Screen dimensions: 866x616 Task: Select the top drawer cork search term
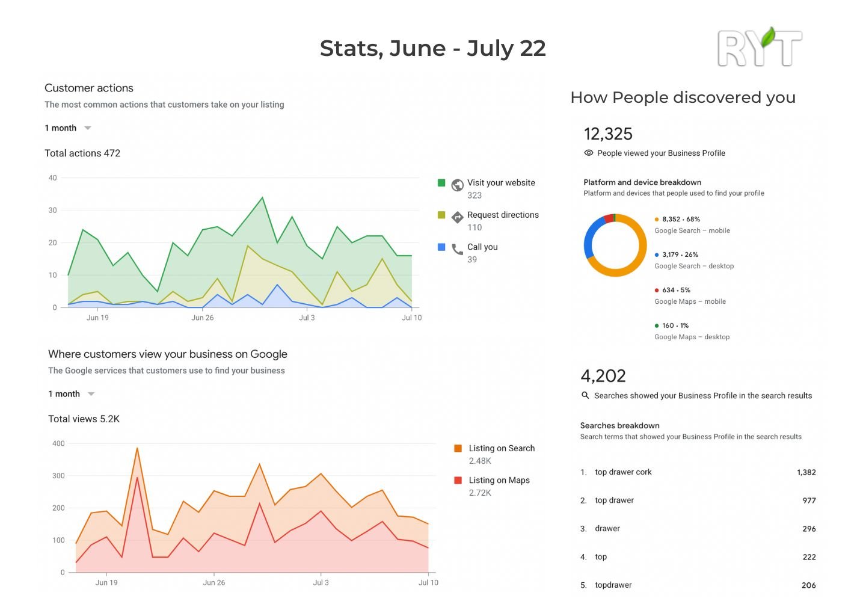point(623,472)
